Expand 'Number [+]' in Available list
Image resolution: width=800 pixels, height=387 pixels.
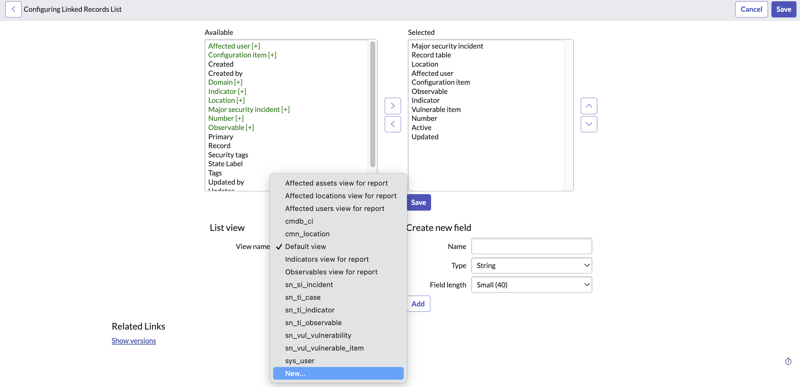pyautogui.click(x=226, y=118)
